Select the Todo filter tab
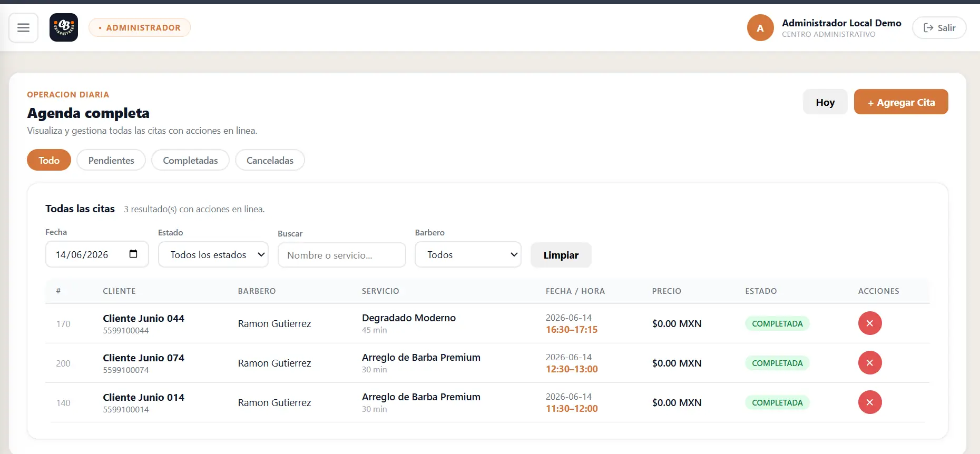 49,160
